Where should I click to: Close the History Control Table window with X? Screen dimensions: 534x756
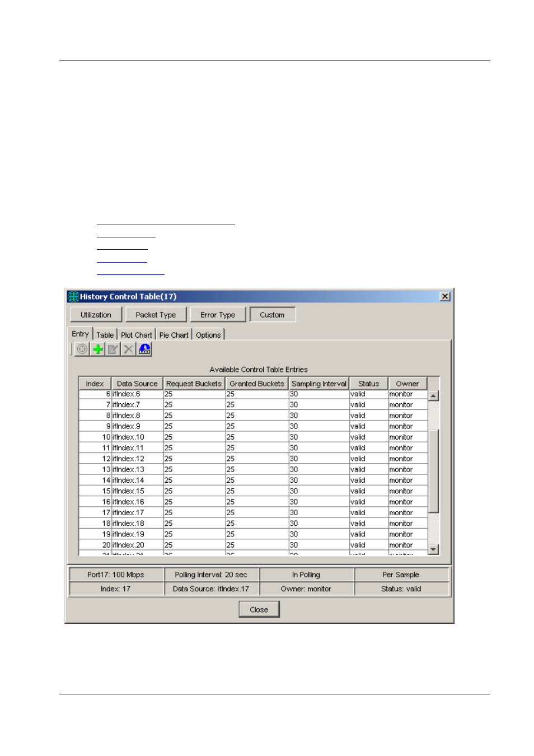click(445, 296)
